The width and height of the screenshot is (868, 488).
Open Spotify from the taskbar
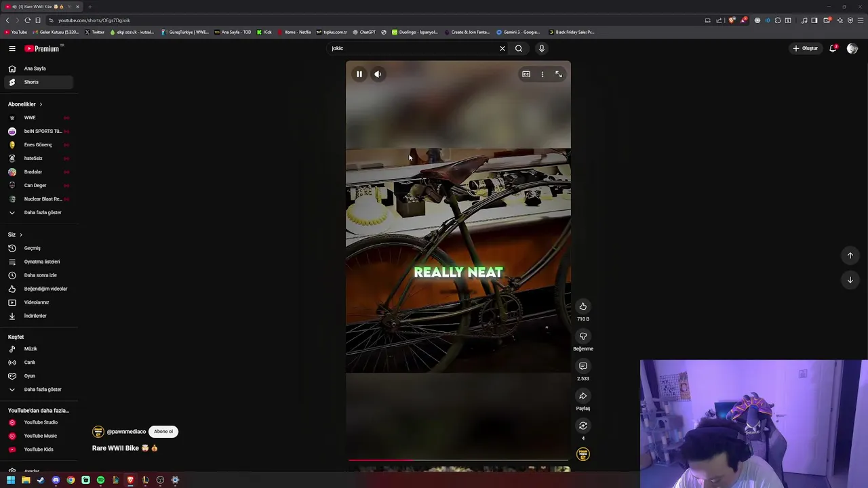pyautogui.click(x=100, y=480)
